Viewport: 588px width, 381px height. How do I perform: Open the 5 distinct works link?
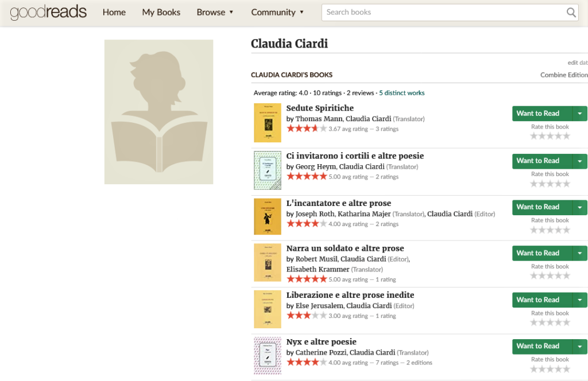click(x=401, y=93)
